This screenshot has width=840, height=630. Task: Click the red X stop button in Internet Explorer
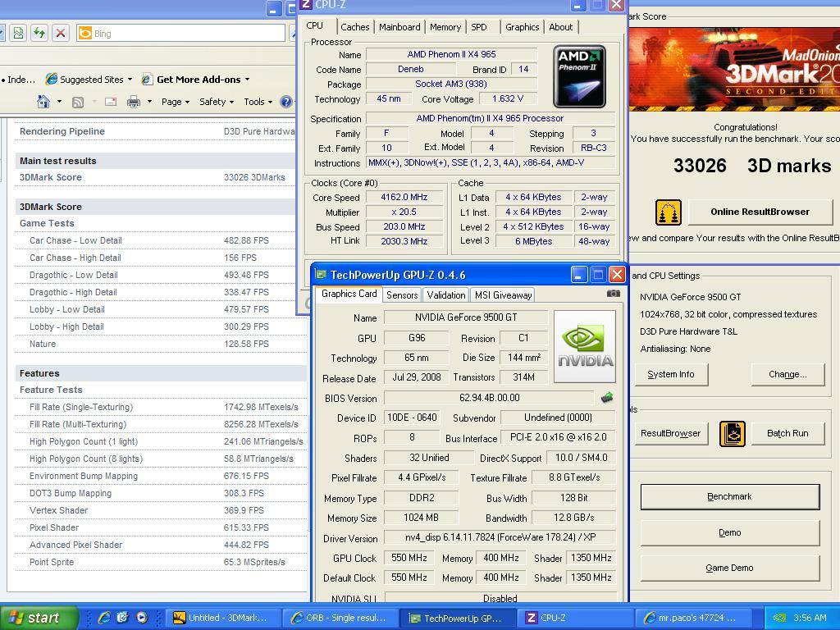click(61, 33)
